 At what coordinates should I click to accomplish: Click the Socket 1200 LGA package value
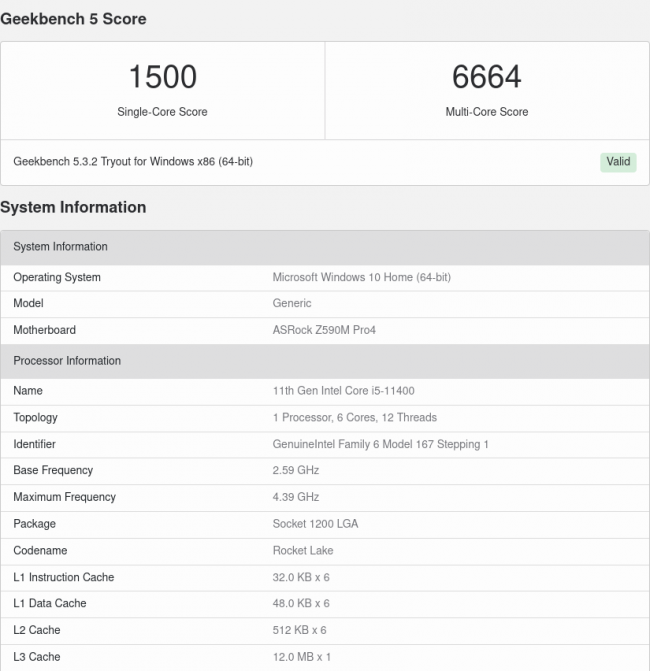(x=314, y=524)
